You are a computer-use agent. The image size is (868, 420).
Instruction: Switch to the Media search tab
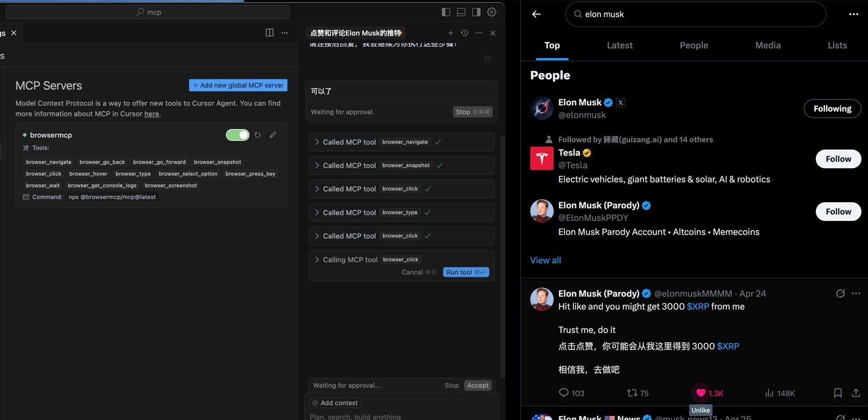[x=768, y=45]
